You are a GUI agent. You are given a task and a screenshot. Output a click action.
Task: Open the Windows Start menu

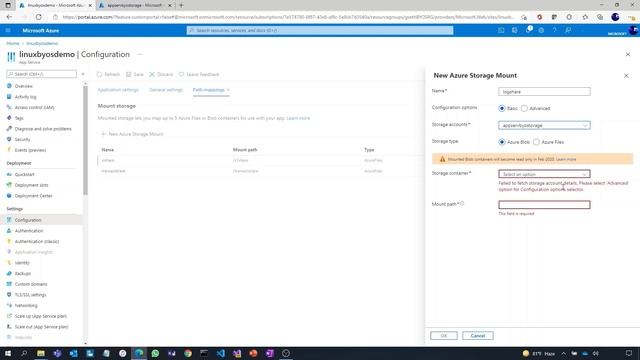pyautogui.click(x=8, y=353)
